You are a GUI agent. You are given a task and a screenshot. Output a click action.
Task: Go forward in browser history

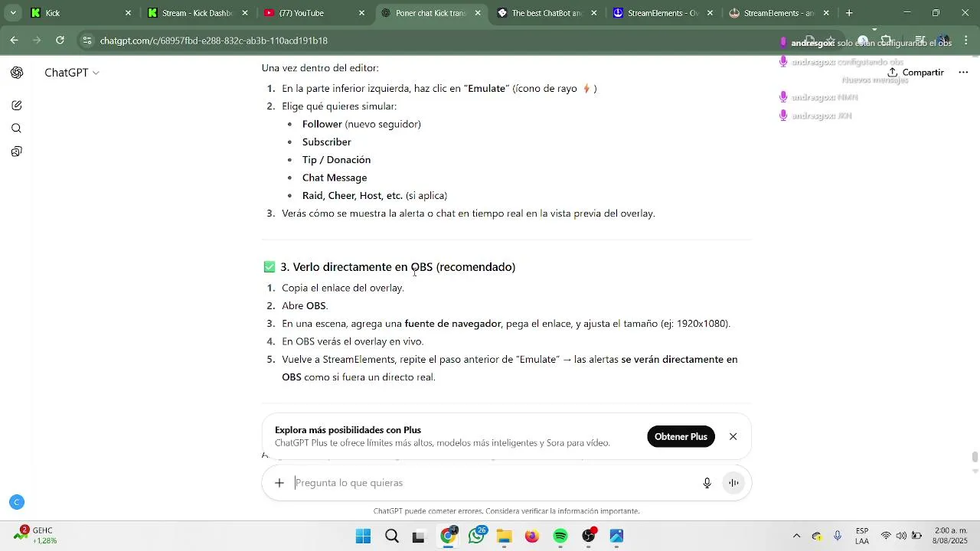[37, 41]
